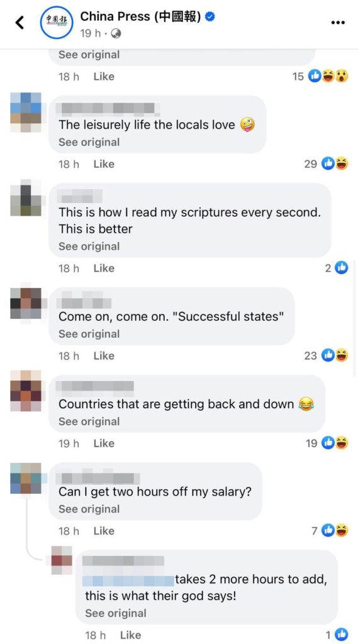Image resolution: width=358 pixels, height=644 pixels.
Task: Like the "Can I get two hours off" comment
Action: [x=104, y=531]
